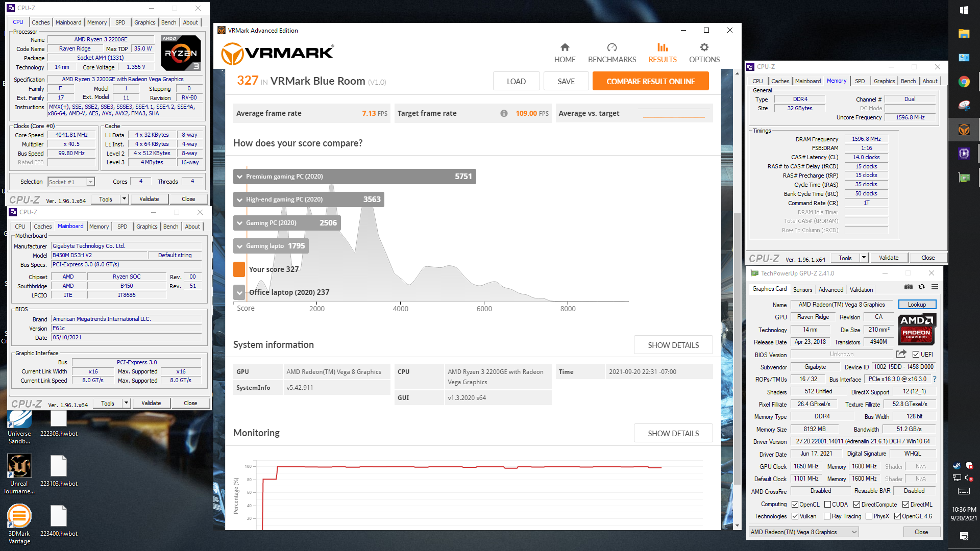Open the Tools dropdown arrow in CPU-Z Mainboard window
The width and height of the screenshot is (980, 551).
(x=126, y=403)
